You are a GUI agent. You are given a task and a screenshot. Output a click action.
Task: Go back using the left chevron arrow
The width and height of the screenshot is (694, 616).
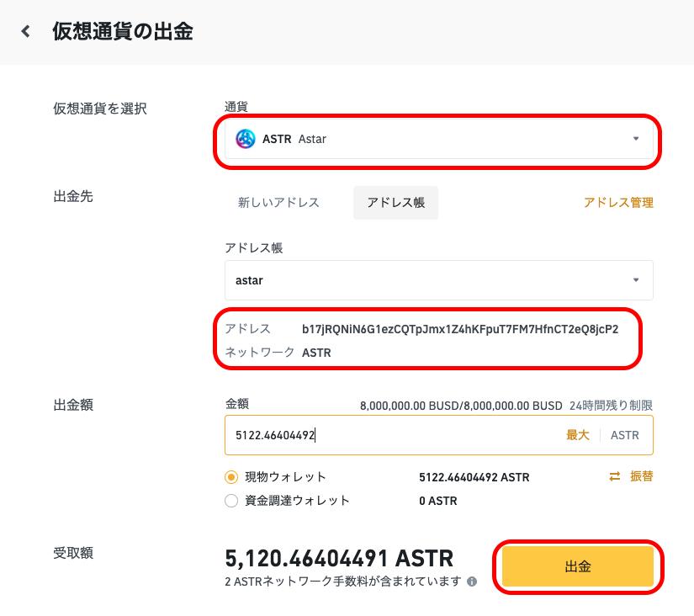click(26, 31)
